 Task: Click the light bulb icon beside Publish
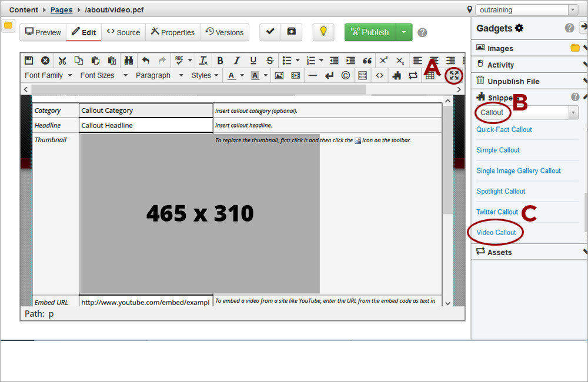[x=322, y=32]
